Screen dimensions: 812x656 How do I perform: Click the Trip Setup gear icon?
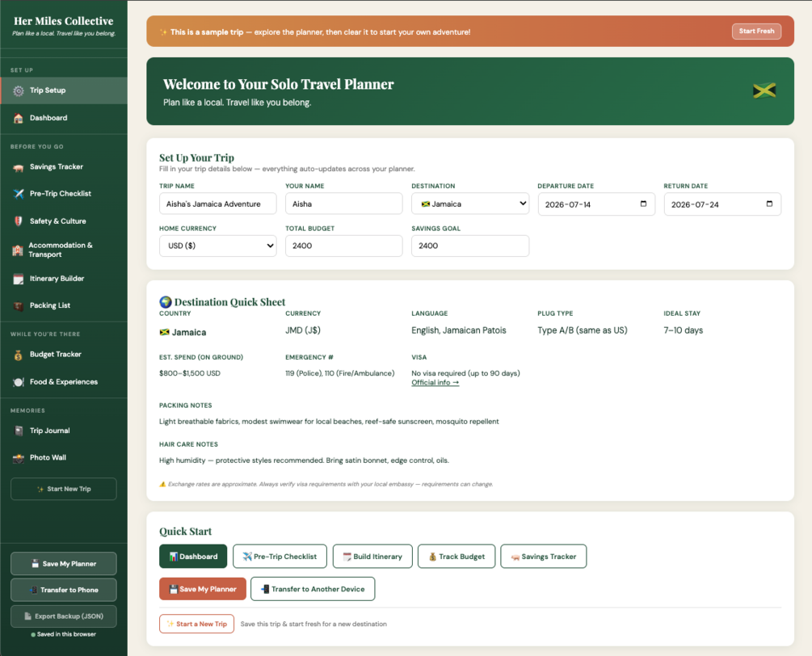[x=18, y=90]
